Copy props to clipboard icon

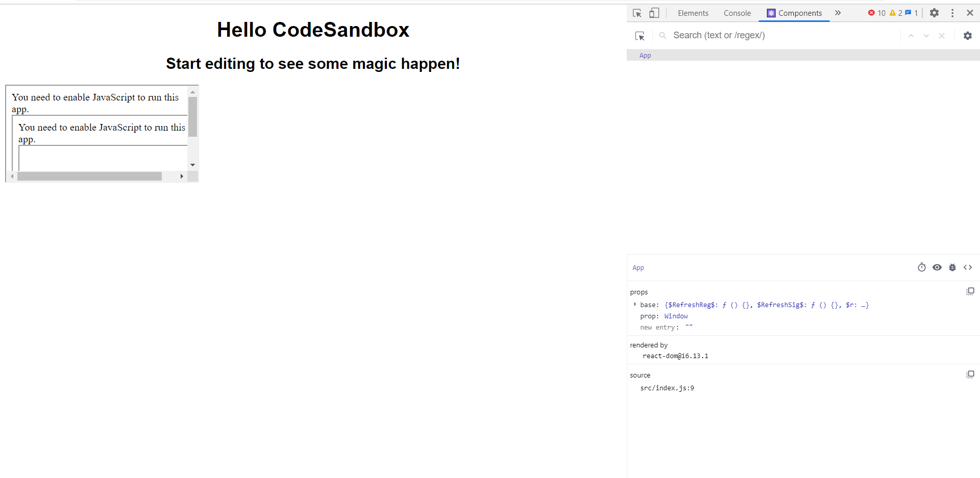970,291
